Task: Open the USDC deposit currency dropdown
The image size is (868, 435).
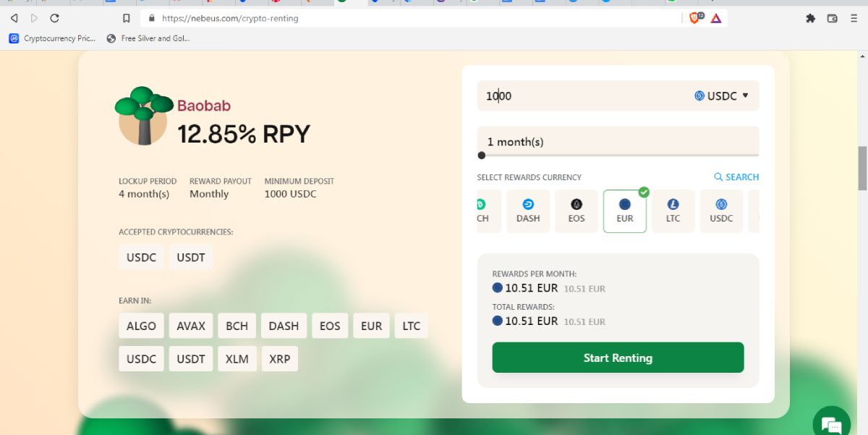Action: (721, 96)
